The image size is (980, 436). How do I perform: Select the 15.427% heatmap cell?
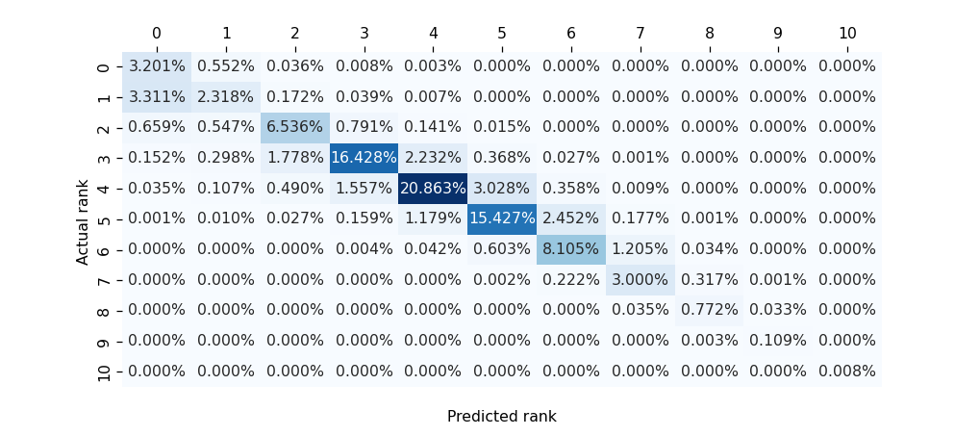[502, 218]
